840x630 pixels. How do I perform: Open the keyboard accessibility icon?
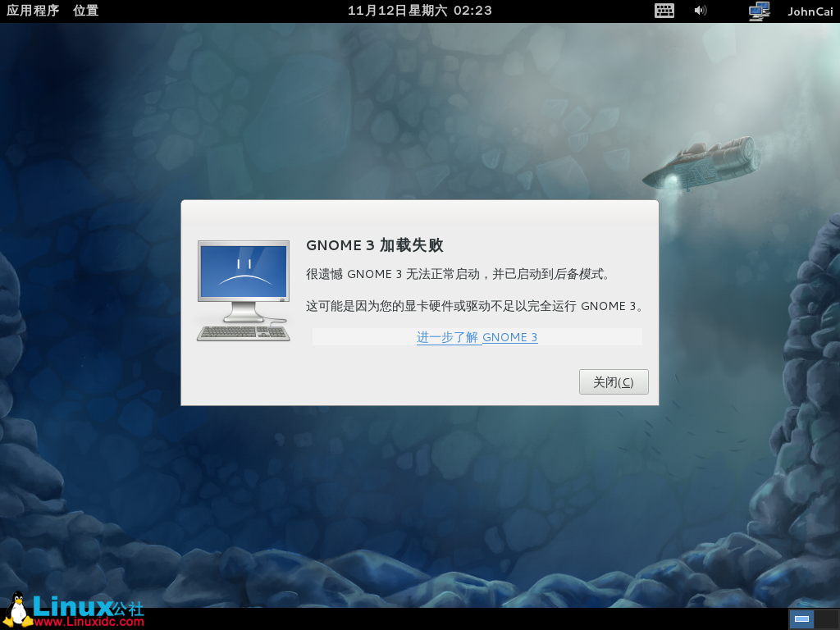tap(664, 11)
